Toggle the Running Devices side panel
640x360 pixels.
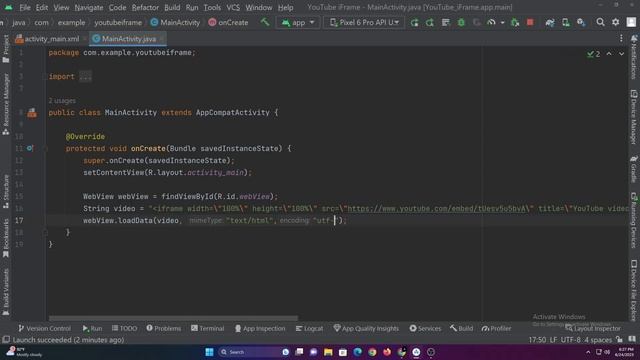[634, 221]
